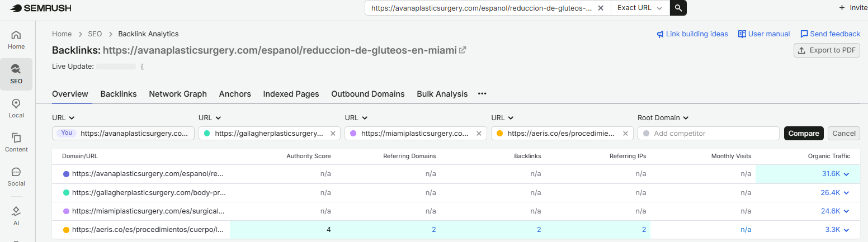The height and width of the screenshot is (242, 868).
Task: Open Home in the sidebar
Action: [x=16, y=40]
